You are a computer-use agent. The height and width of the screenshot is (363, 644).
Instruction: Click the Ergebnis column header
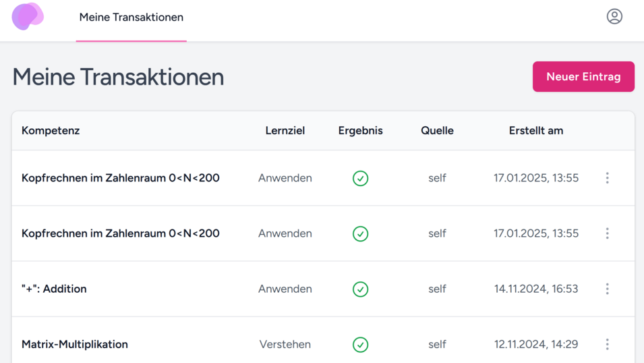pos(360,131)
